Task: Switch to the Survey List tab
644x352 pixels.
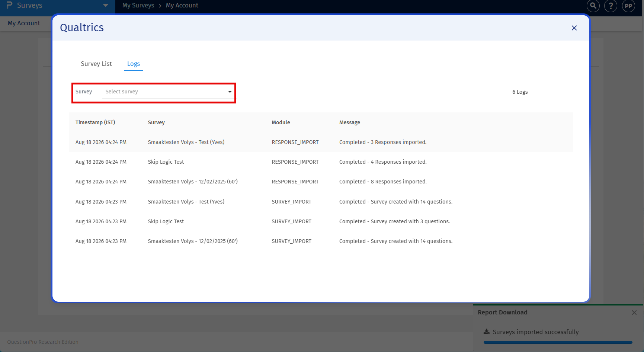Action: click(96, 64)
